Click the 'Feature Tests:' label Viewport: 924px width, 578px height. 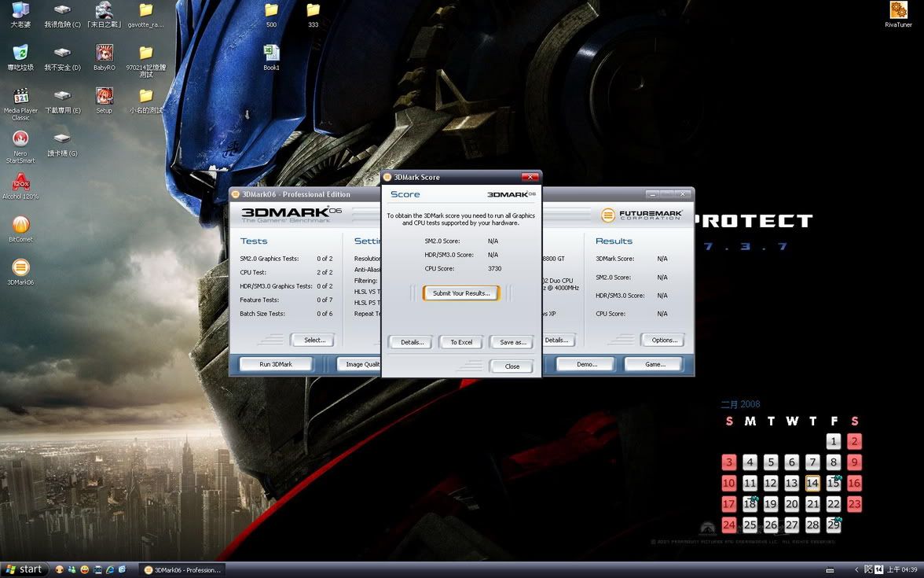coord(259,300)
